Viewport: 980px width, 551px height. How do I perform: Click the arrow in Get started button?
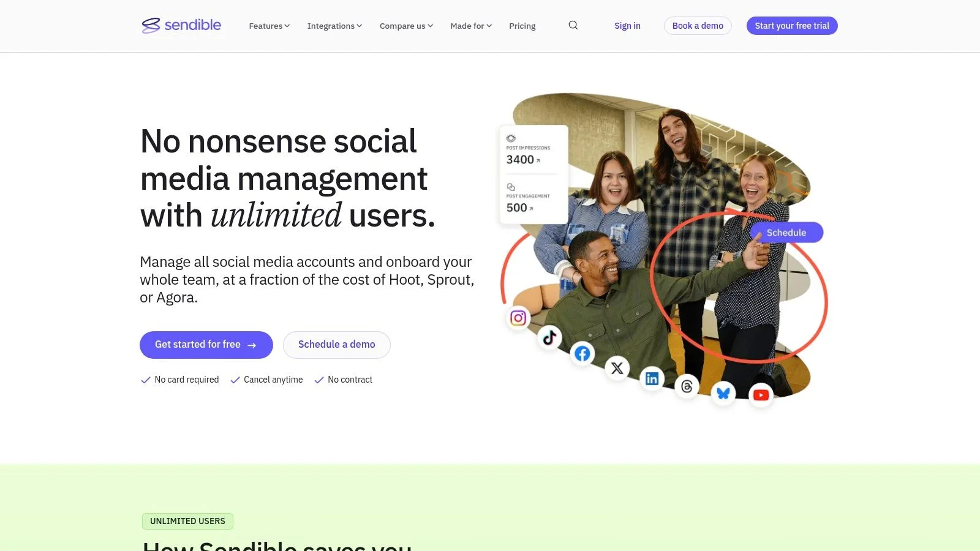(x=252, y=345)
